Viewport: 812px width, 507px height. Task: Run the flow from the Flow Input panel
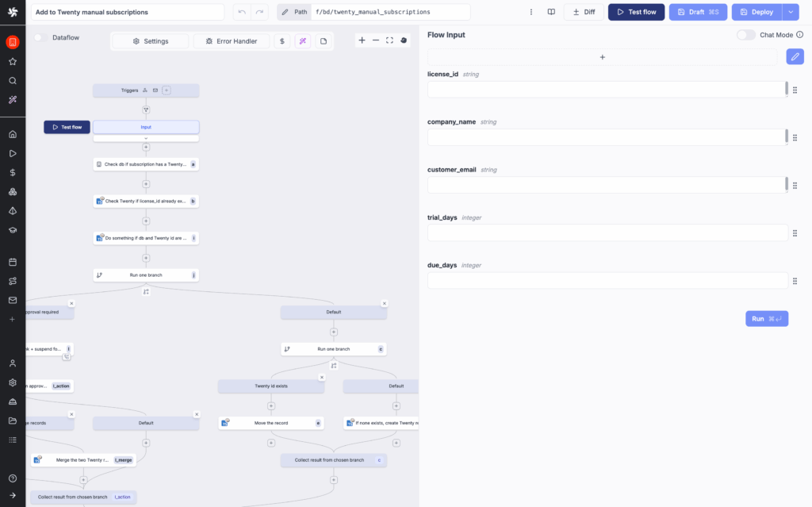(x=766, y=318)
